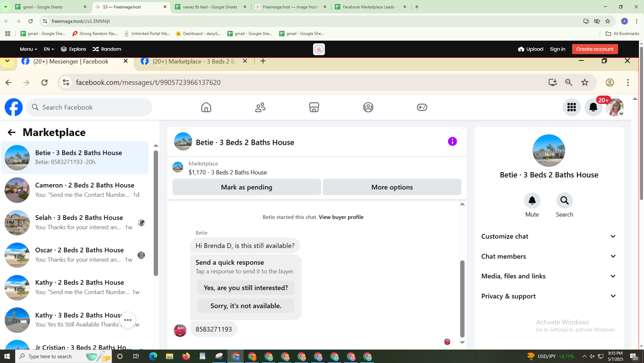Click the Search Facebook field

[x=89, y=107]
